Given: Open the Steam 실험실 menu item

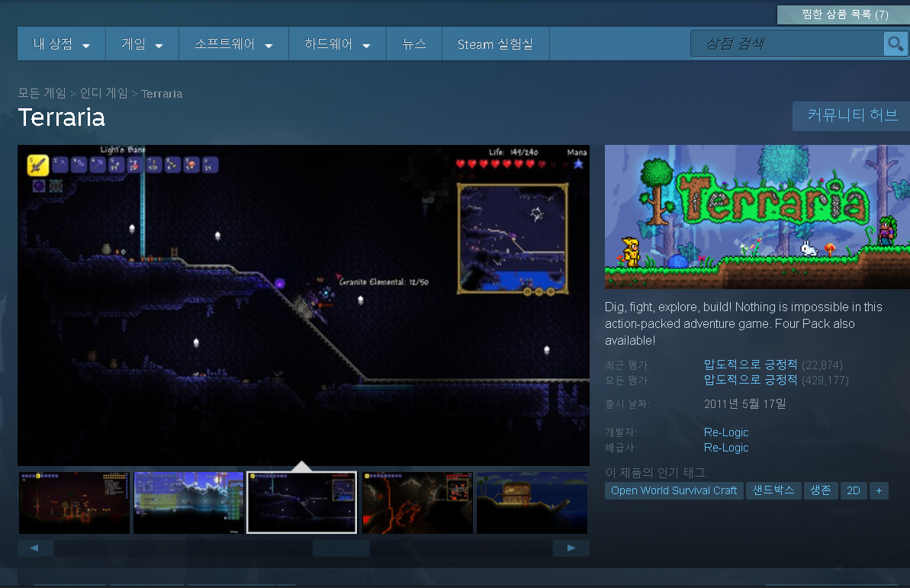Looking at the screenshot, I should (x=495, y=43).
